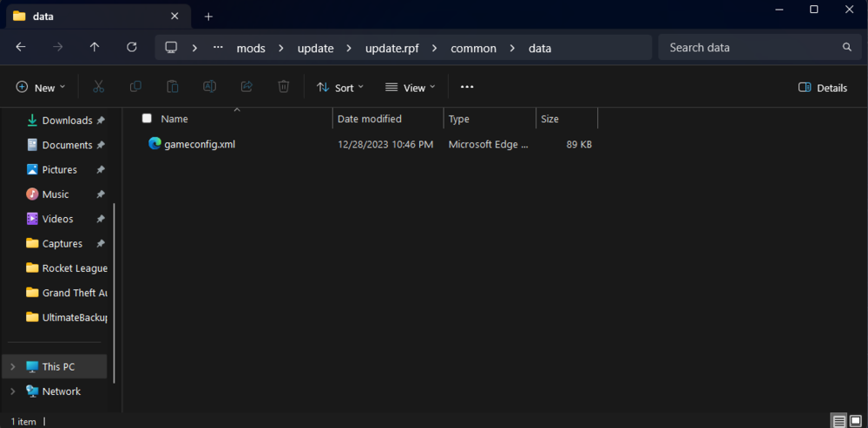The width and height of the screenshot is (868, 428).
Task: Click the Rename icon in toolbar
Action: pos(209,87)
